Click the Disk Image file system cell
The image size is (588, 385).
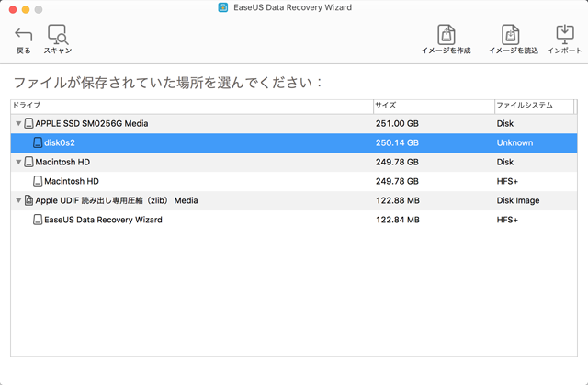(518, 200)
